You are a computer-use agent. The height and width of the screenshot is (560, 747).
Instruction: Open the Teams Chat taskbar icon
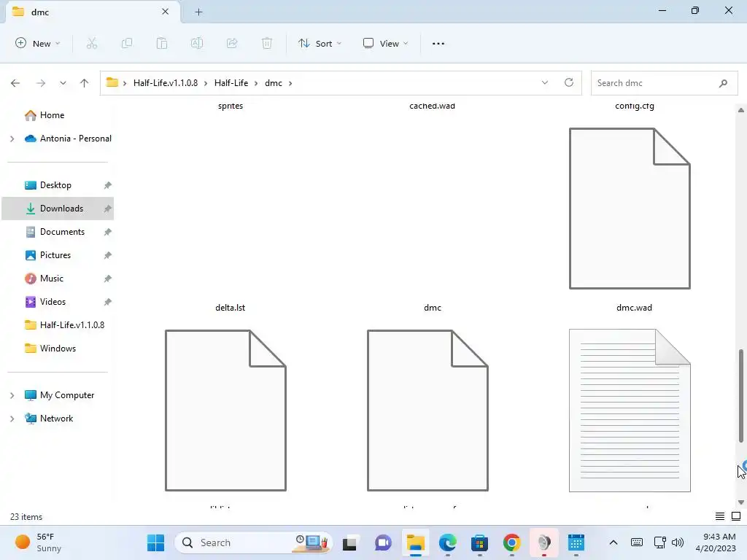coord(383,542)
